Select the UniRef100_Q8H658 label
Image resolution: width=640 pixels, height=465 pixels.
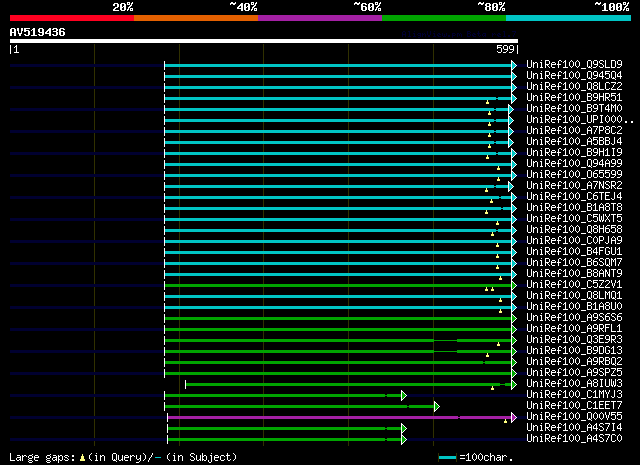(x=574, y=230)
